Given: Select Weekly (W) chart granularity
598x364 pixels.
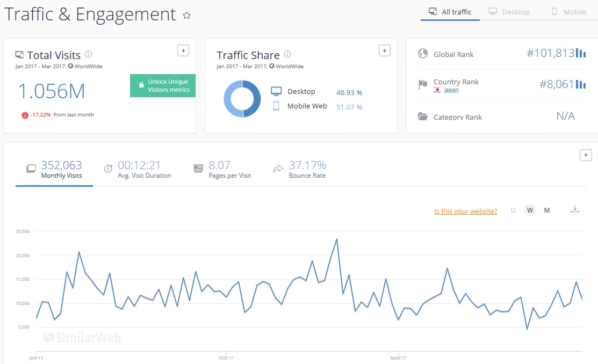Looking at the screenshot, I should pyautogui.click(x=530, y=210).
